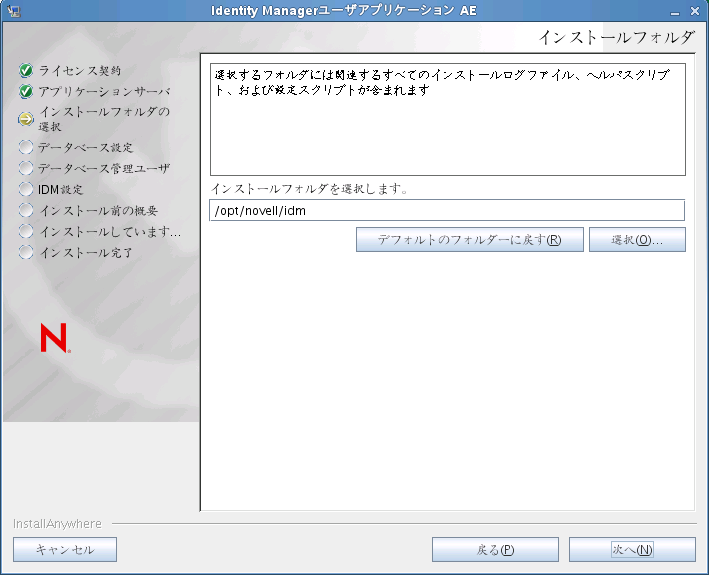Click the /opt/novell/idm install folder field
This screenshot has height=575, width=709.
[x=447, y=211]
